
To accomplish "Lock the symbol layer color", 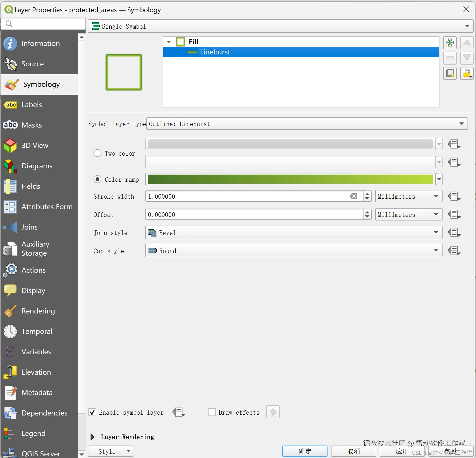I will tap(467, 74).
